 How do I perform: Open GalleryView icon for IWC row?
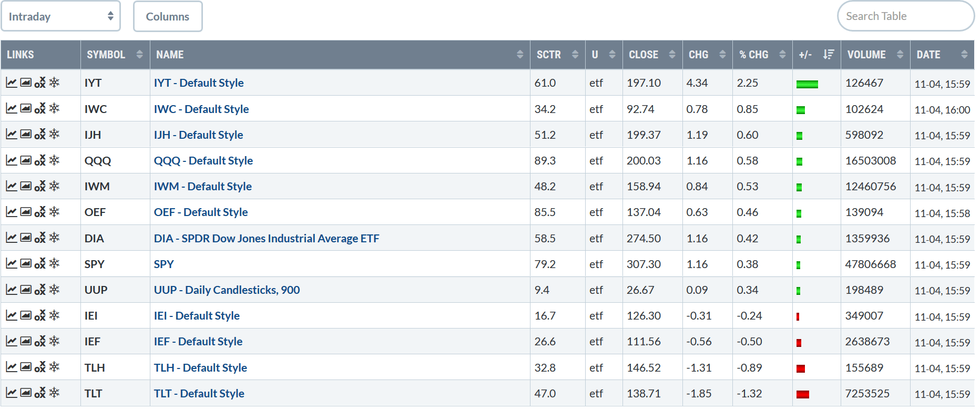pos(26,108)
